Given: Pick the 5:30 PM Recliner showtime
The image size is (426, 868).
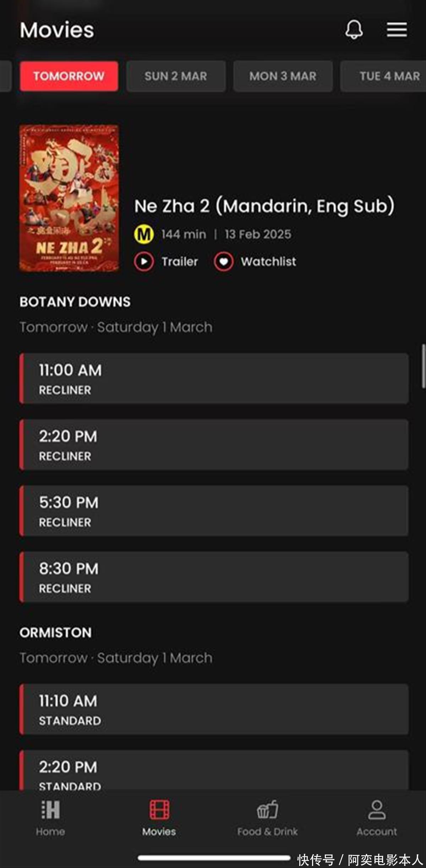Looking at the screenshot, I should [x=214, y=511].
